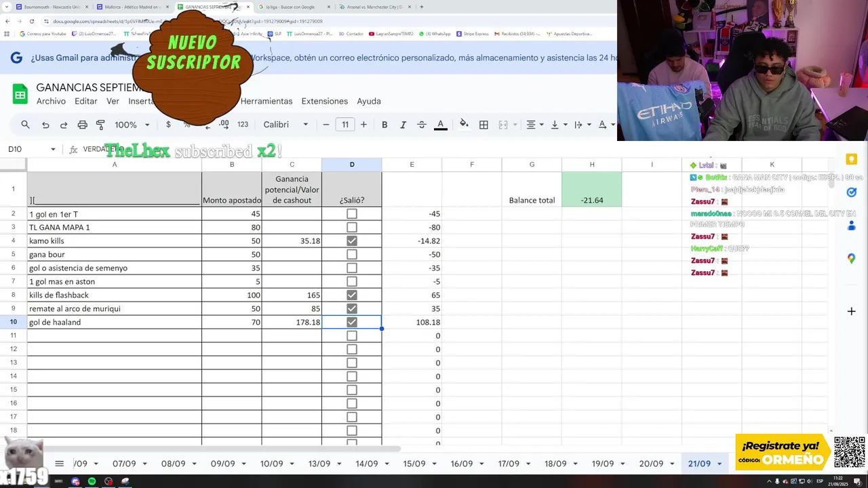868x488 pixels.
Task: Open the Calibri font dropdown
Action: point(285,125)
